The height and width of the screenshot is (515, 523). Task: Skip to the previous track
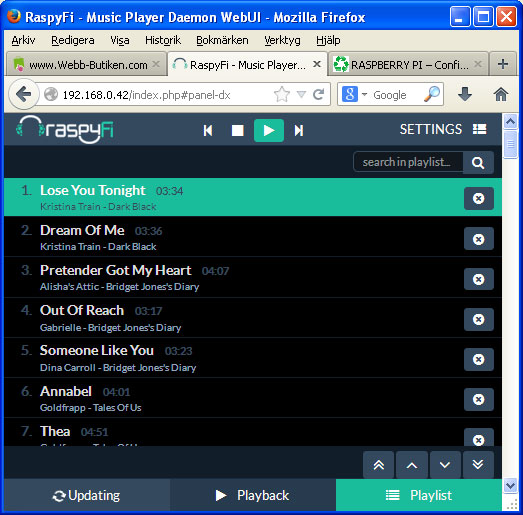point(208,130)
